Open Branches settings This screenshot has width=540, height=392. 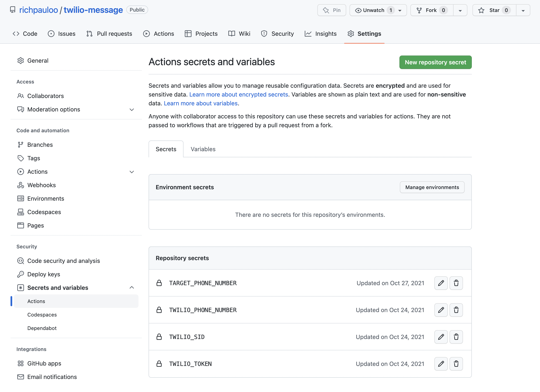click(x=40, y=145)
